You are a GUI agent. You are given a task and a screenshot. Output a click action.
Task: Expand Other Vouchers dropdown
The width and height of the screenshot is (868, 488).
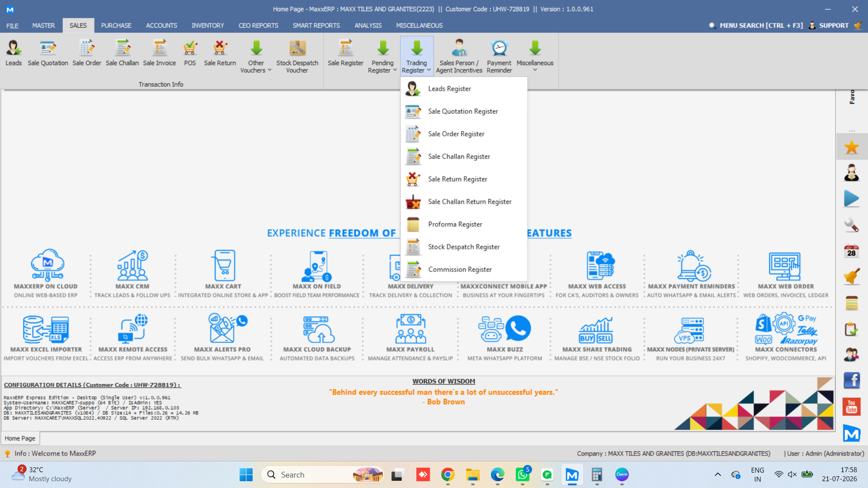click(x=256, y=56)
